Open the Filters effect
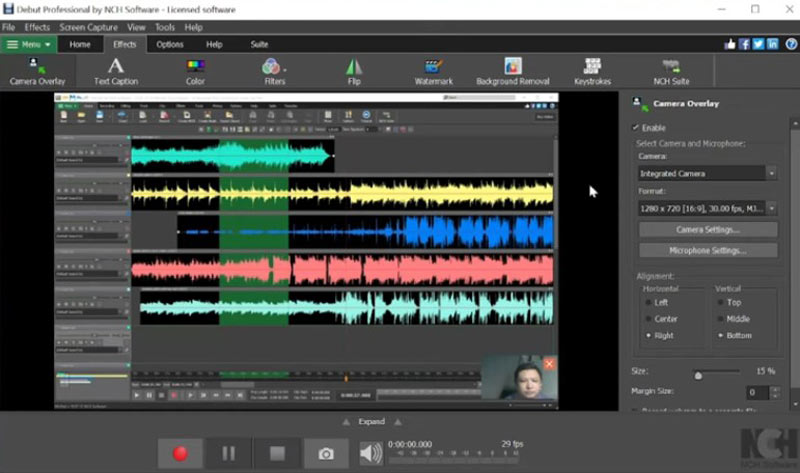Viewport: 800px width, 473px height. pyautogui.click(x=272, y=72)
